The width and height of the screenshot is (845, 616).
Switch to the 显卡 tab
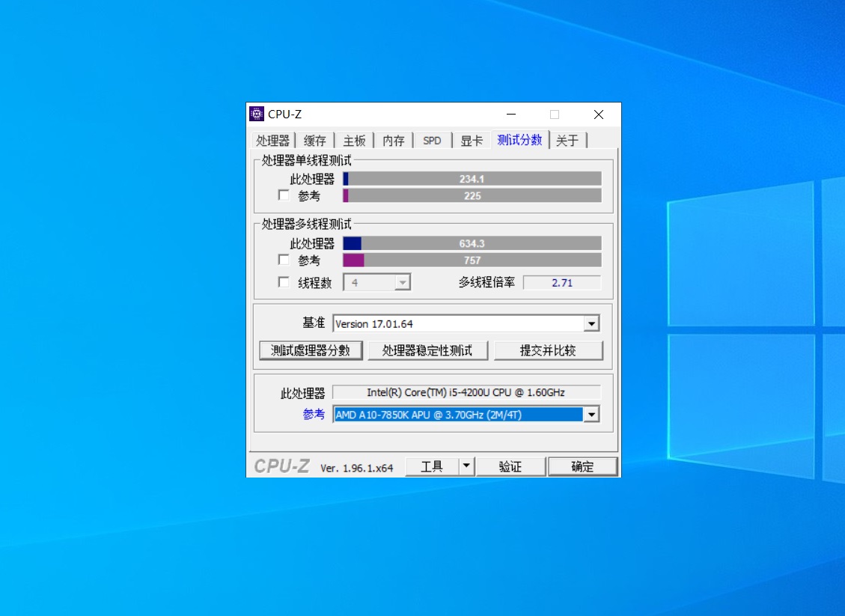pos(472,141)
